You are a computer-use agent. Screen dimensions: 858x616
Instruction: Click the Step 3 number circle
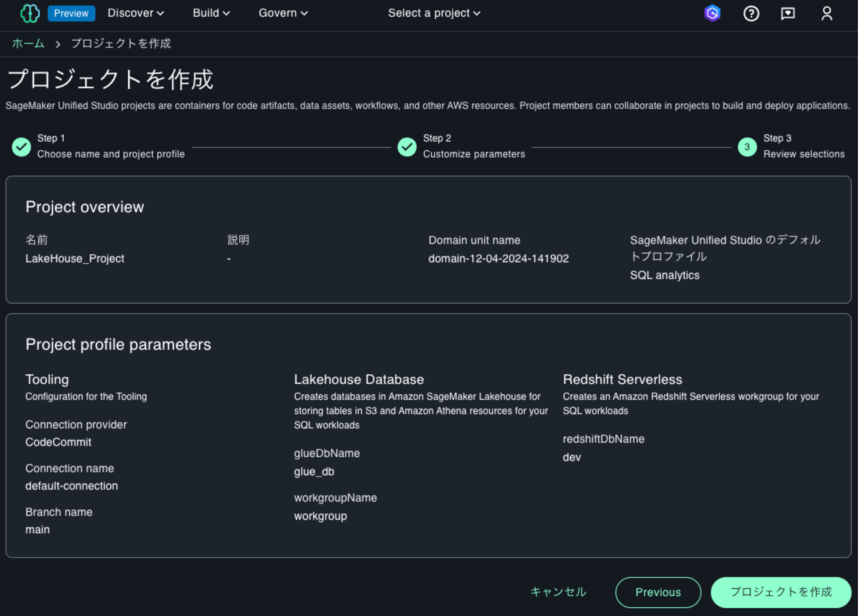coord(747,147)
